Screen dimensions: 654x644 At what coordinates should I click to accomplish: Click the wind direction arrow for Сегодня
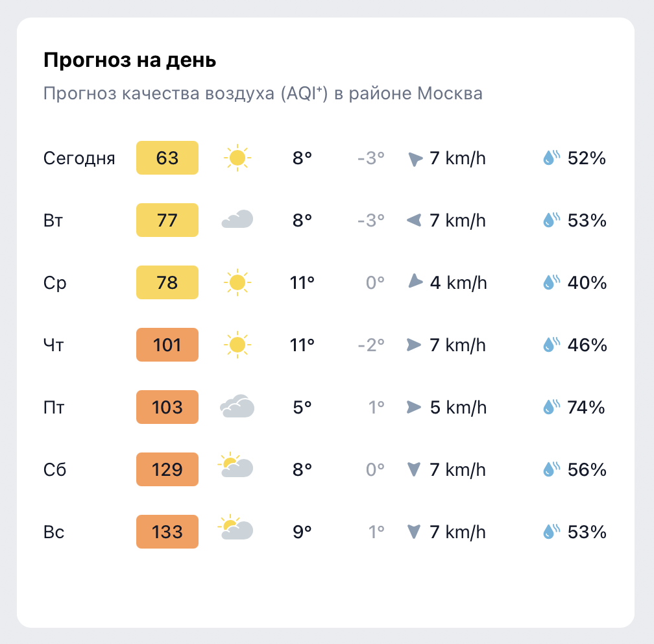click(415, 158)
